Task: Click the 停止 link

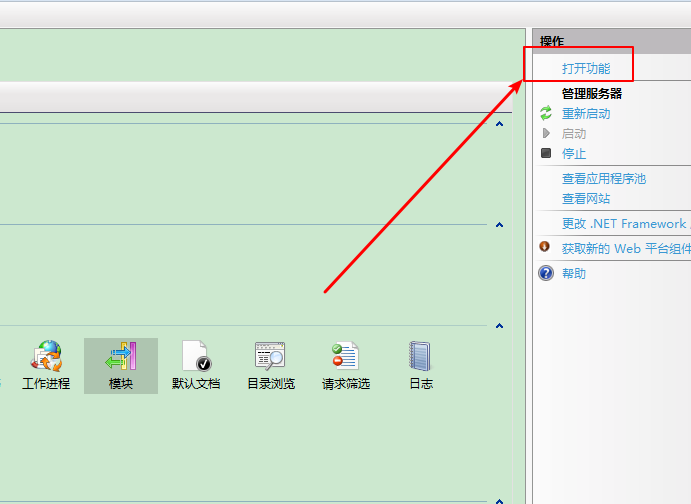Action: [574, 153]
